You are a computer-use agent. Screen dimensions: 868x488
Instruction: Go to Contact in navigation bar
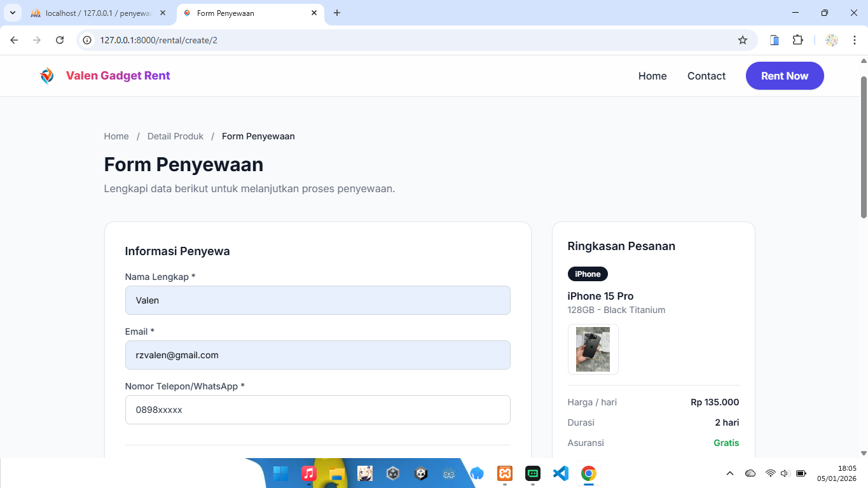coord(706,76)
